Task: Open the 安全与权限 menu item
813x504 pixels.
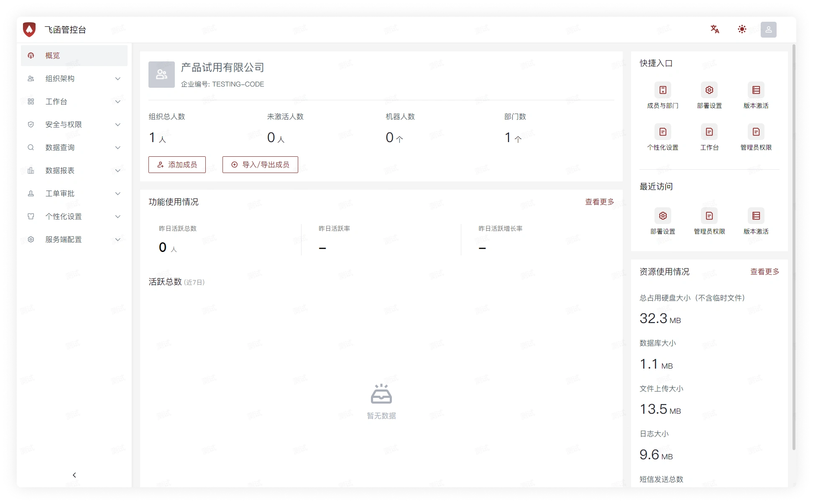Action: pos(74,125)
